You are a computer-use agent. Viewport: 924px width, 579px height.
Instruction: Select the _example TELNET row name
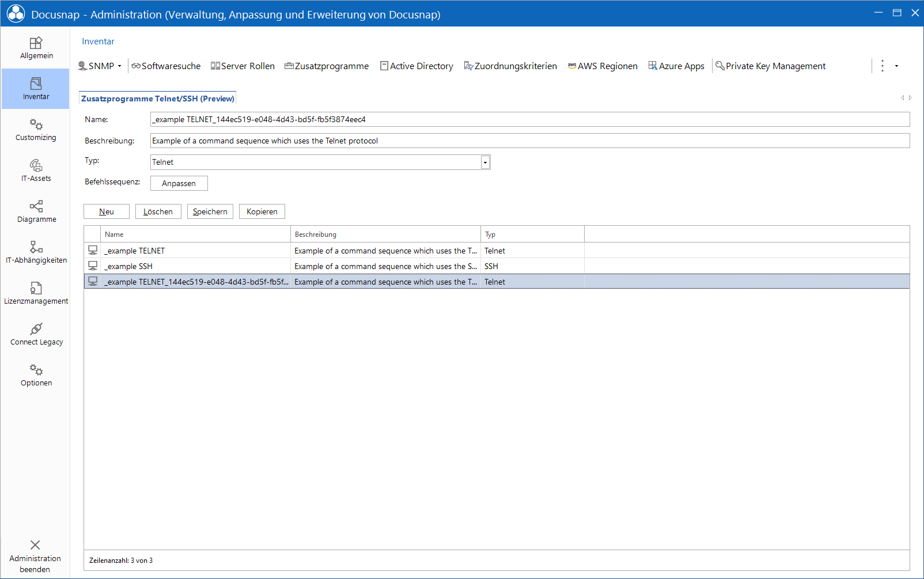[x=135, y=251]
